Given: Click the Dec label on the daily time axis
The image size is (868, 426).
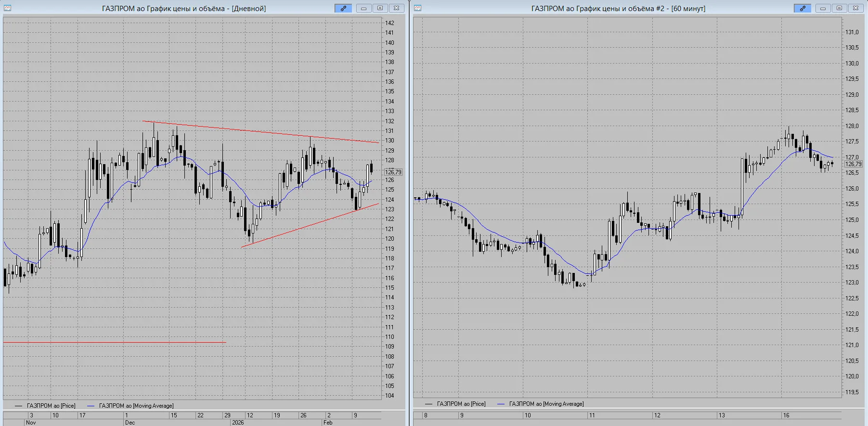Looking at the screenshot, I should coord(130,423).
